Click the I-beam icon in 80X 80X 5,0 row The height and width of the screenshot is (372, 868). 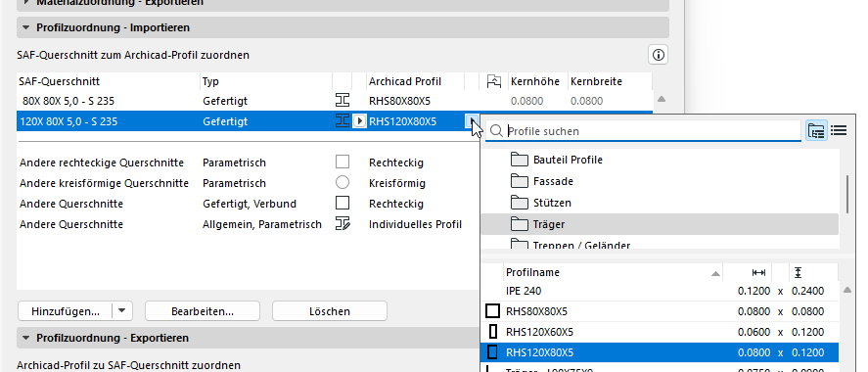(x=343, y=101)
